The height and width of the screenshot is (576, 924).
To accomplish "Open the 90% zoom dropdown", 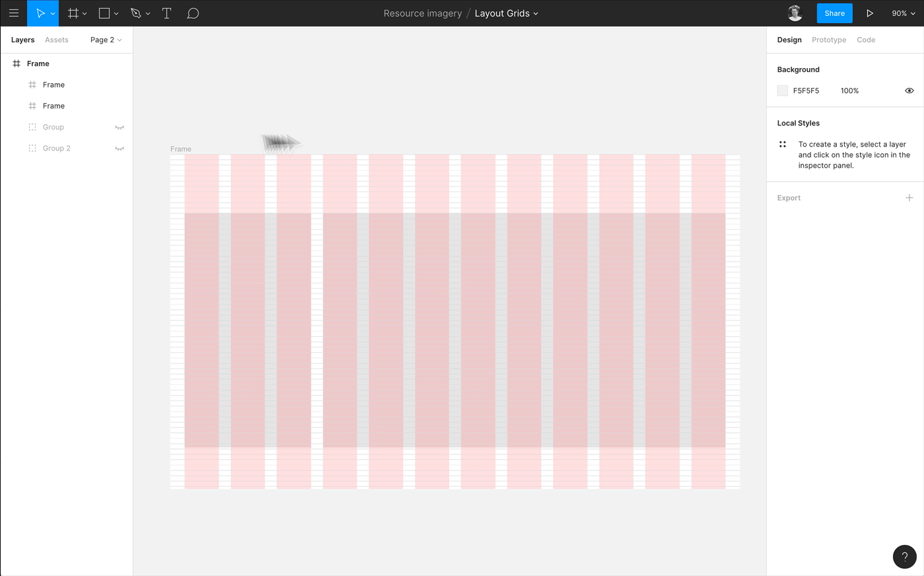I will pyautogui.click(x=903, y=13).
